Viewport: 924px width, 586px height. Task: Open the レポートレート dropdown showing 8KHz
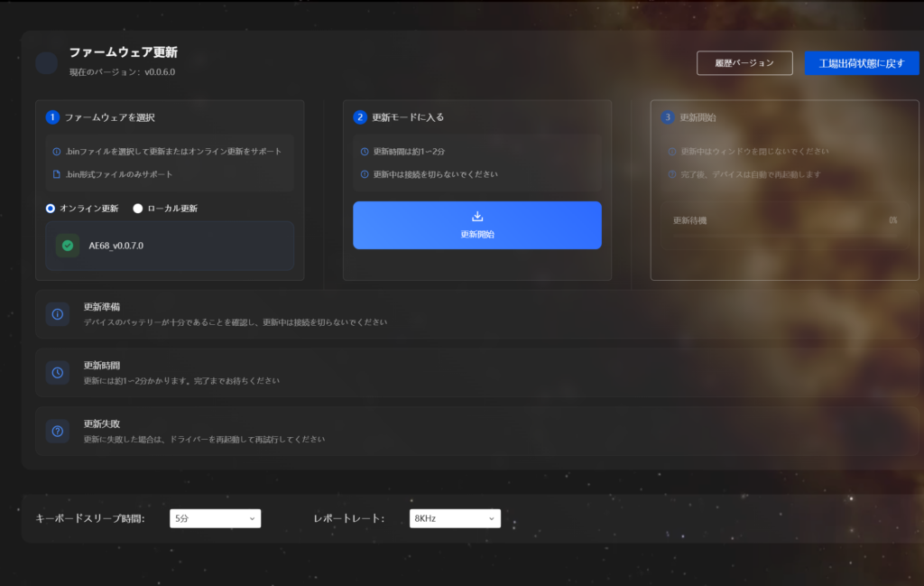point(454,518)
